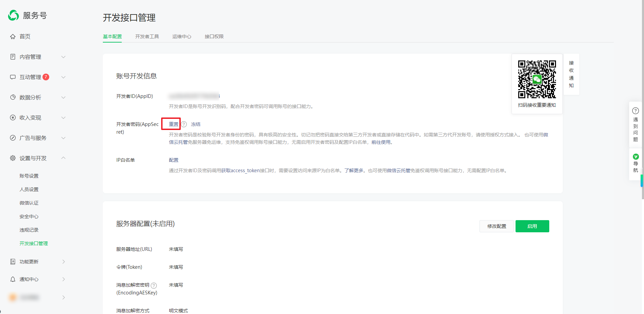The height and width of the screenshot is (314, 644).
Task: Click the 服务号 green logo icon
Action: (13, 15)
